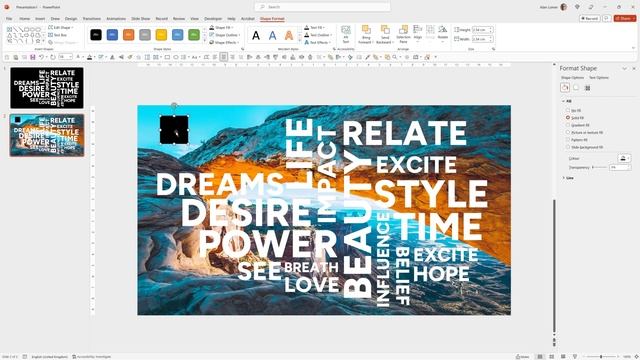Expand the Line section in Format Shape
Image resolution: width=640 pixels, height=360 pixels.
pos(568,178)
